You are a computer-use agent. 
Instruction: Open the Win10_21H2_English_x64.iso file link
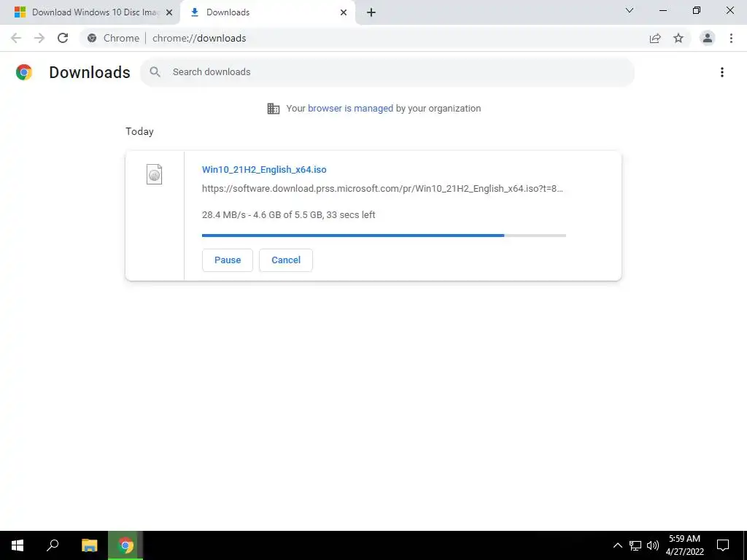pos(264,169)
